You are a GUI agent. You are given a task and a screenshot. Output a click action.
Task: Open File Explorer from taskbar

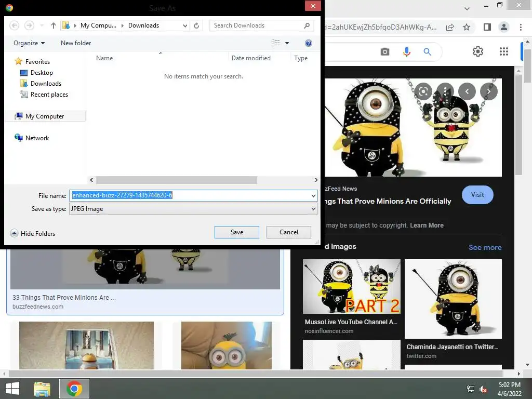[x=42, y=389]
